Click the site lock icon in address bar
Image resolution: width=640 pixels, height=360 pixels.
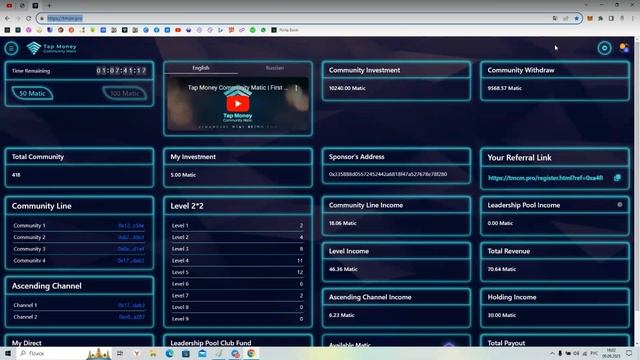click(42, 18)
